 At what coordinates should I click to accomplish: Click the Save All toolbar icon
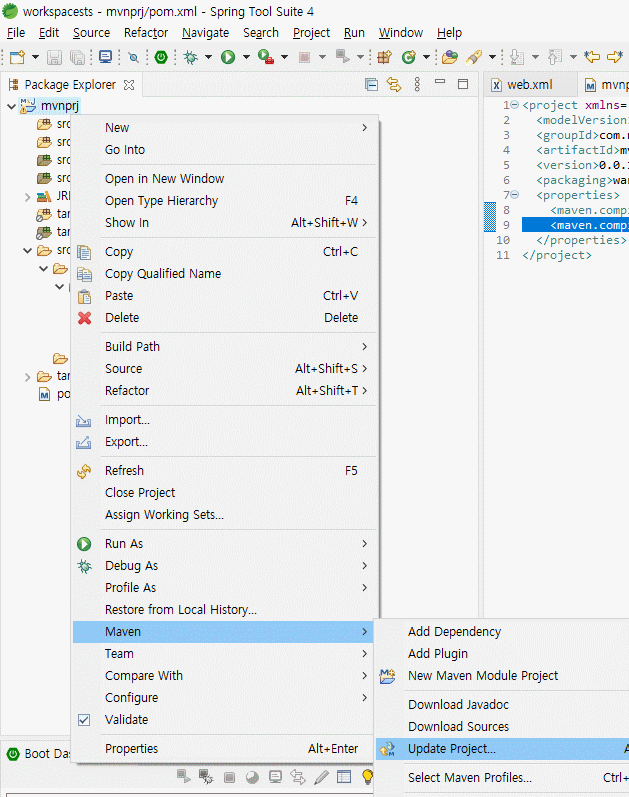pyautogui.click(x=77, y=57)
